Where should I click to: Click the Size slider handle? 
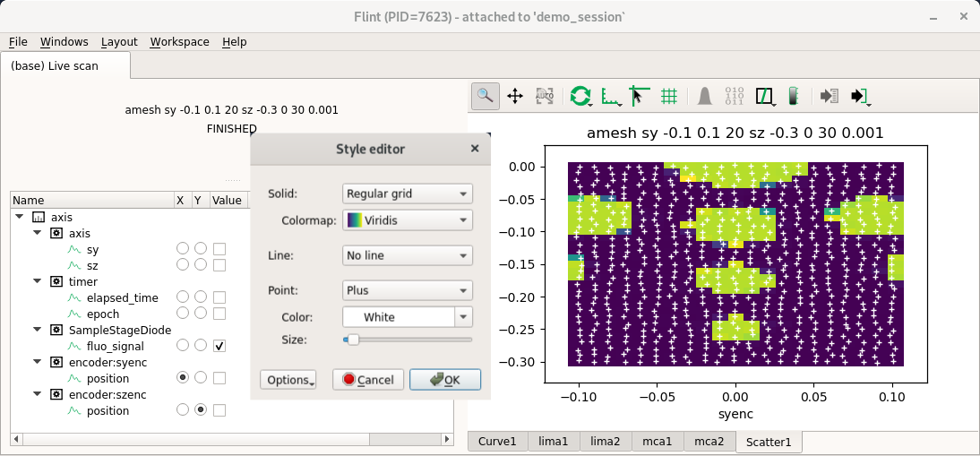click(353, 340)
